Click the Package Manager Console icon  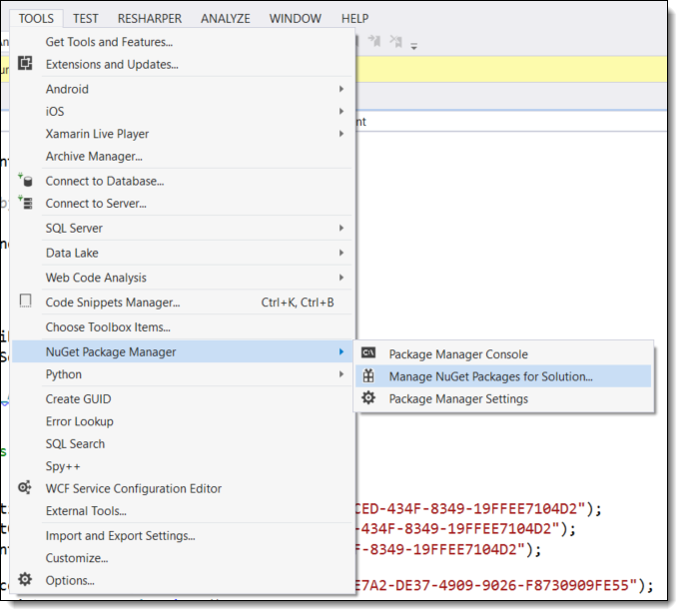click(x=368, y=352)
